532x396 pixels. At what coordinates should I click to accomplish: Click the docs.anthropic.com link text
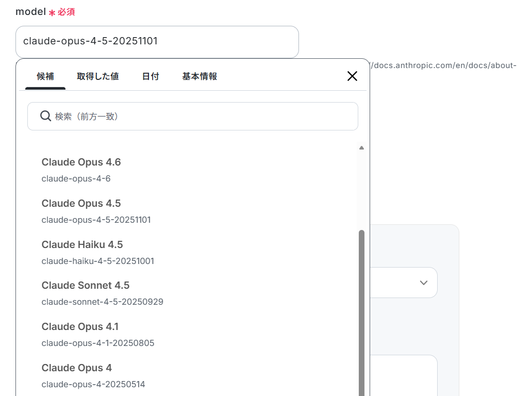[x=444, y=65]
